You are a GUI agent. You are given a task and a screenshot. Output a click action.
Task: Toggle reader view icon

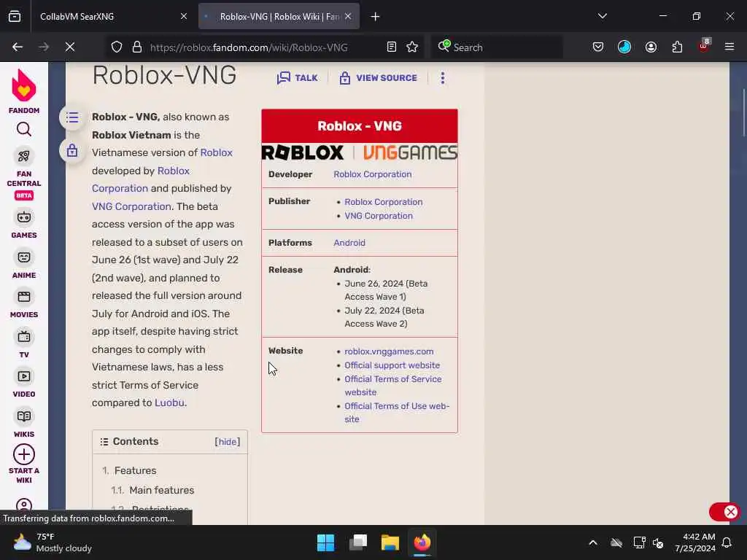coord(392,47)
